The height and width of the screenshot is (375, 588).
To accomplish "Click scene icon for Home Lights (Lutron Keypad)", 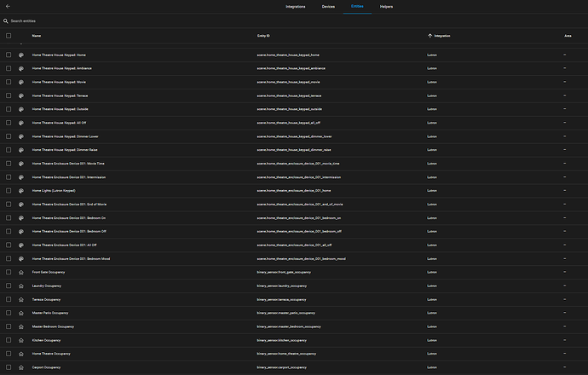I will coord(21,191).
